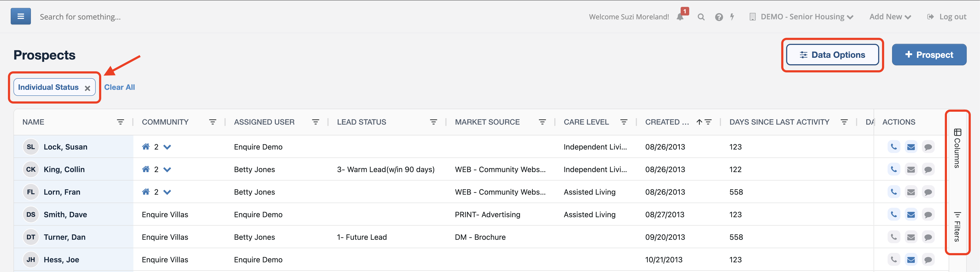Screen dimensions: 980x272
Task: Click the Search for something field
Action: (x=80, y=17)
